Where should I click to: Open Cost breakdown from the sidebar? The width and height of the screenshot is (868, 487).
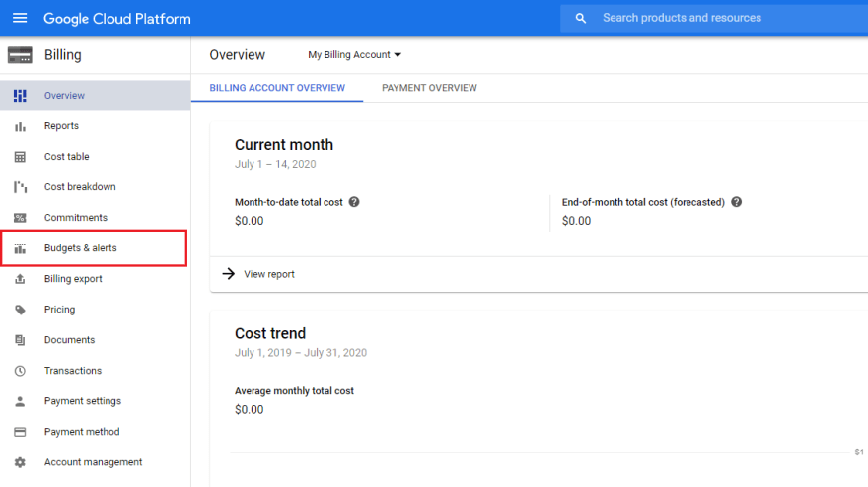tap(96, 187)
